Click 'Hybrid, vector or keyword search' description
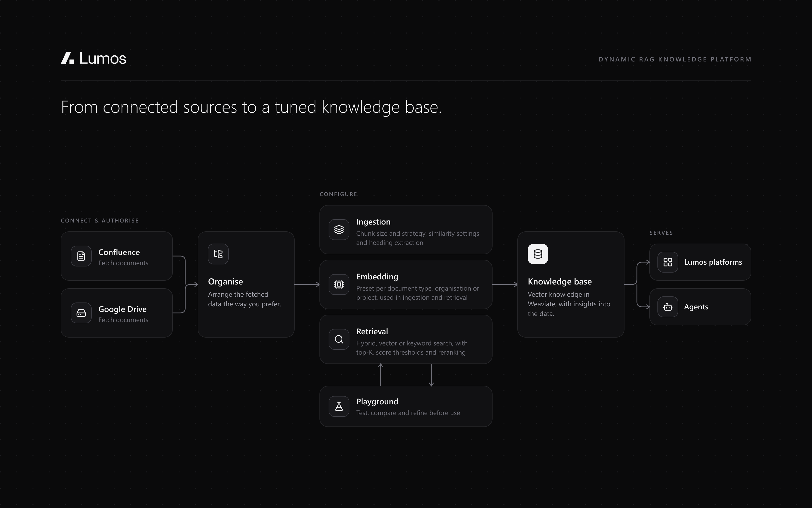 [x=412, y=348]
